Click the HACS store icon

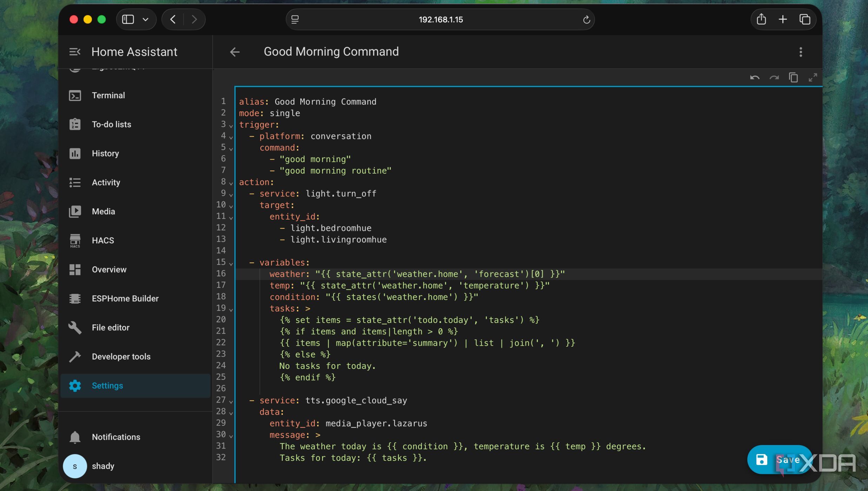tap(75, 241)
